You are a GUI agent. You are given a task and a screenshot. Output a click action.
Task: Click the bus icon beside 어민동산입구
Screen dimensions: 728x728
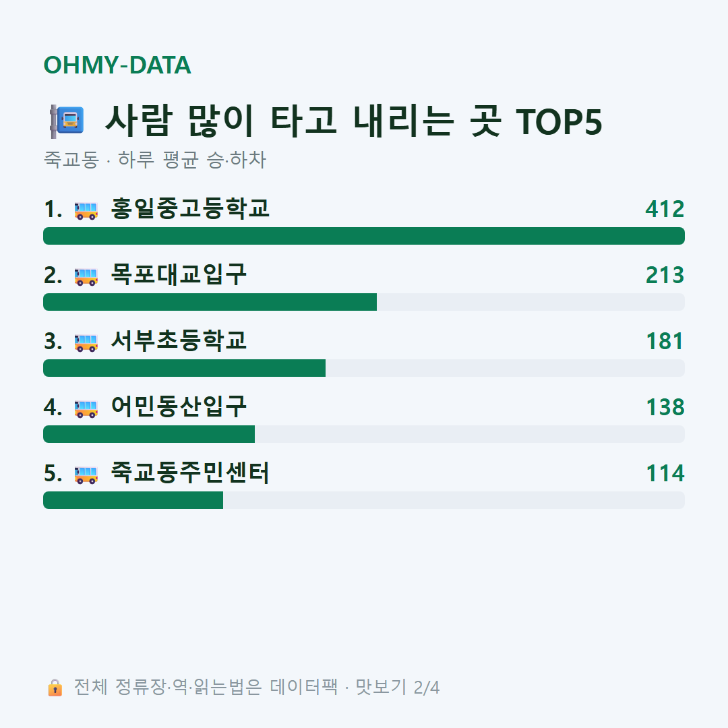click(x=86, y=408)
